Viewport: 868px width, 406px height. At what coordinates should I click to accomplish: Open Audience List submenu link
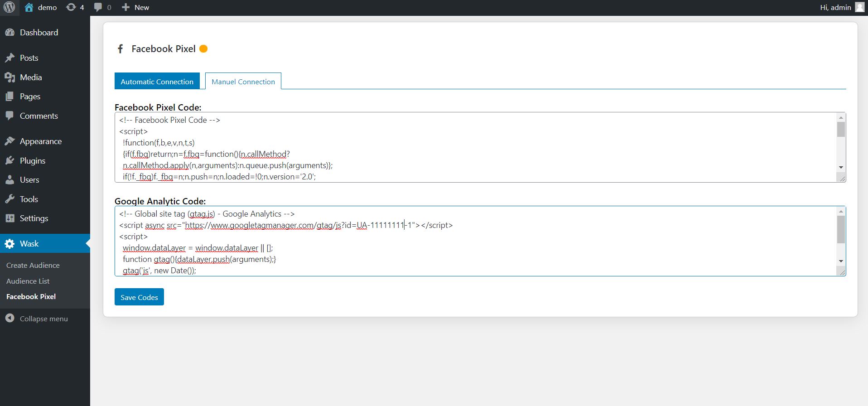[28, 281]
